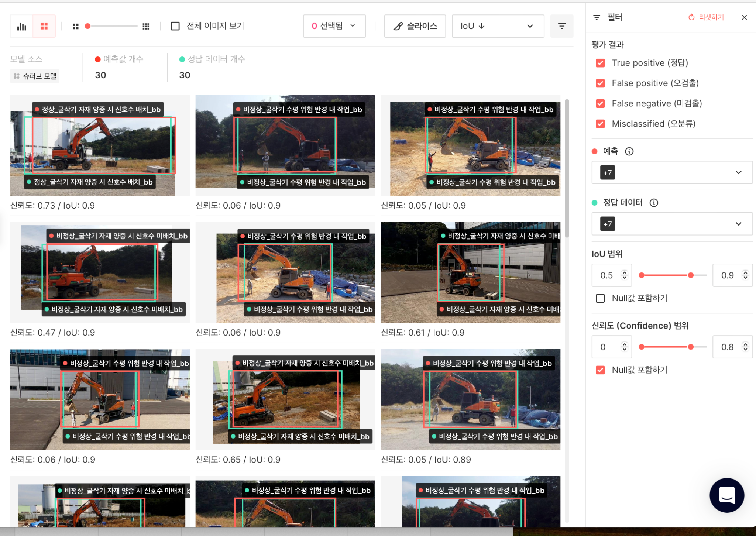Select the grid view icon
Screen dimensions: 756x536
coord(44,26)
